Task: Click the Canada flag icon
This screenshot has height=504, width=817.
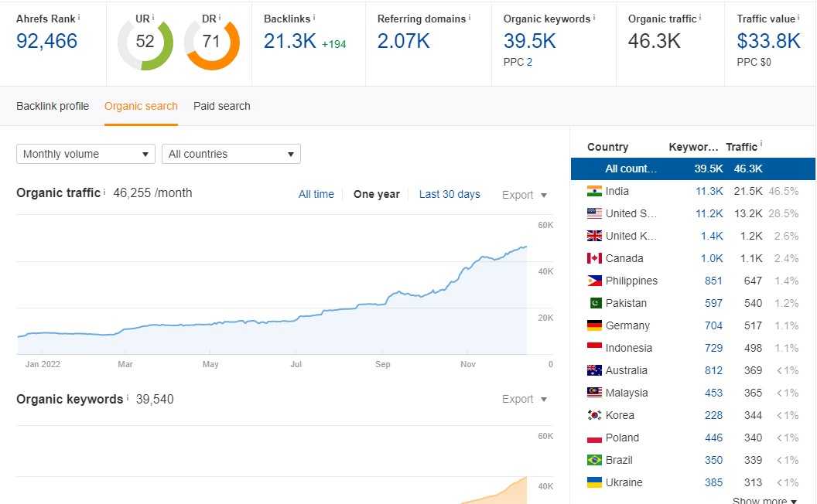Action: [x=594, y=258]
